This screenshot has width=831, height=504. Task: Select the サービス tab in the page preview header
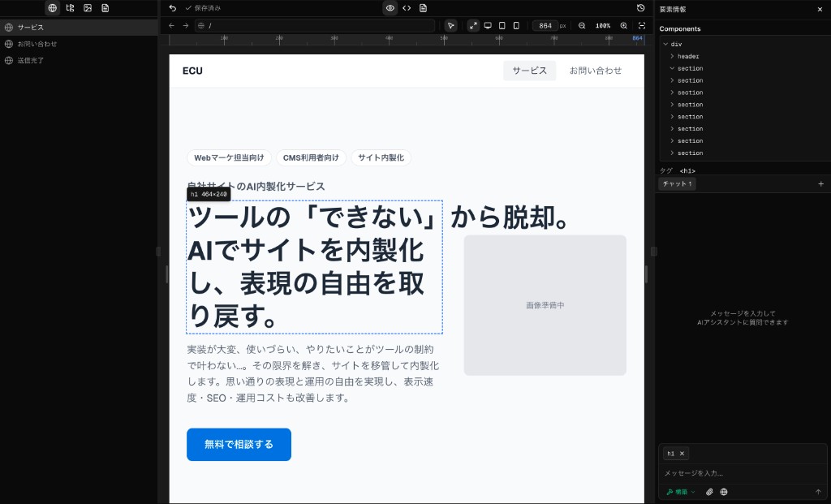[529, 71]
